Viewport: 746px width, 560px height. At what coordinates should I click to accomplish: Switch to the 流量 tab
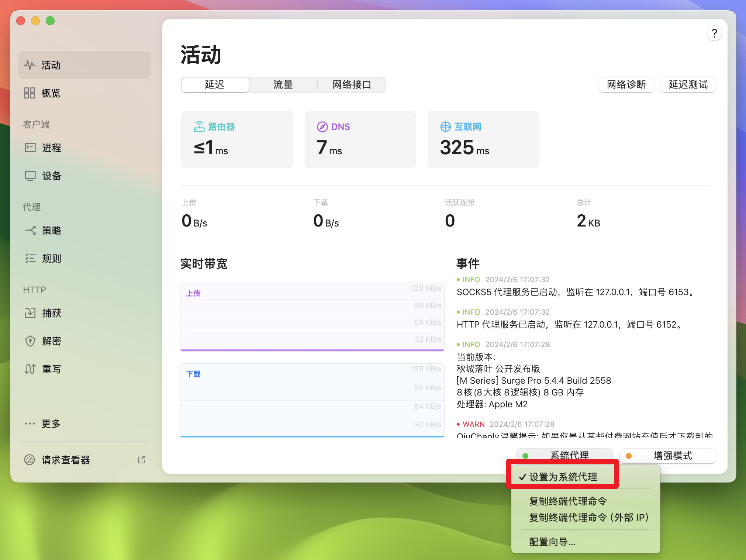click(283, 85)
